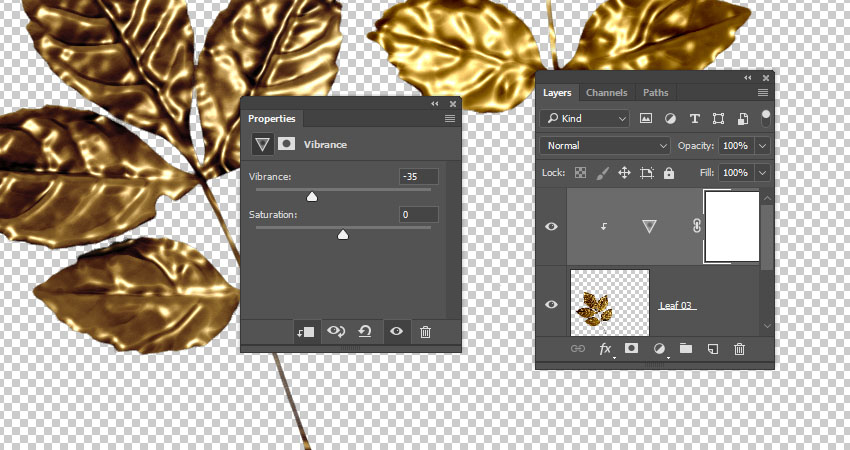850x450 pixels.
Task: Collapse the Properties panel with double arrows
Action: coord(435,104)
